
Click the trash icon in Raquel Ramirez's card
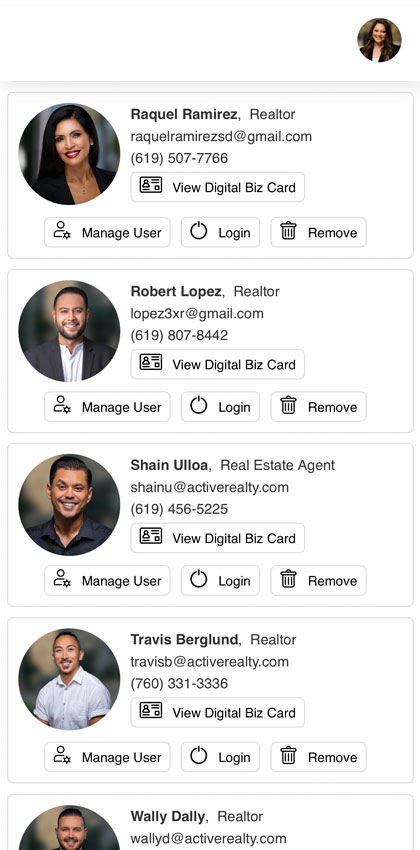(288, 231)
